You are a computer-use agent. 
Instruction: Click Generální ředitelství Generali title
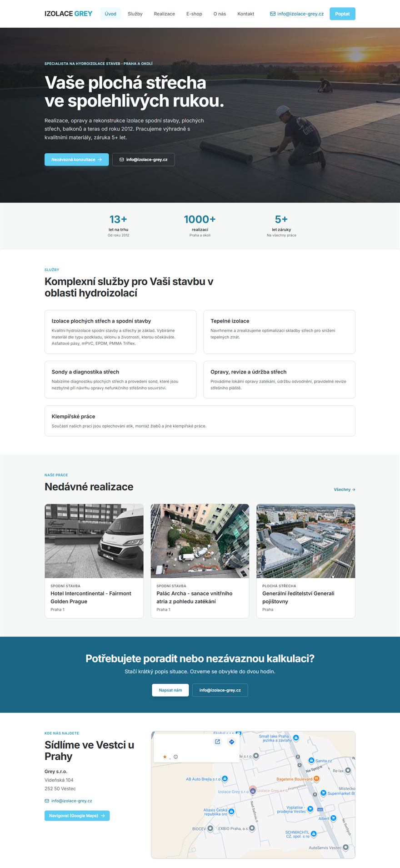pos(298,597)
